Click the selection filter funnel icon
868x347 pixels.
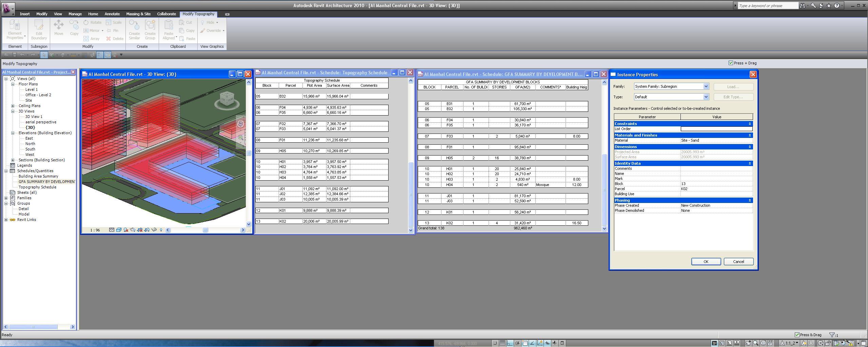(832, 335)
